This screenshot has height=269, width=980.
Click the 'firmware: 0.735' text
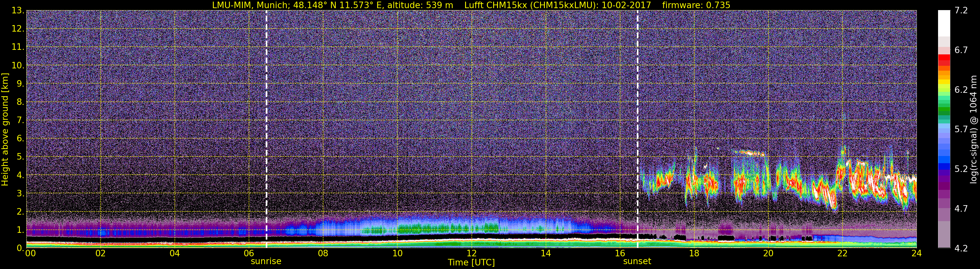696,5
